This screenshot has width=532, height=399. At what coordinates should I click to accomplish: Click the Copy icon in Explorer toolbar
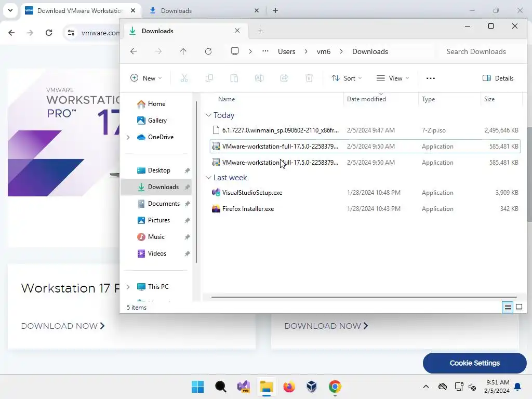point(209,78)
